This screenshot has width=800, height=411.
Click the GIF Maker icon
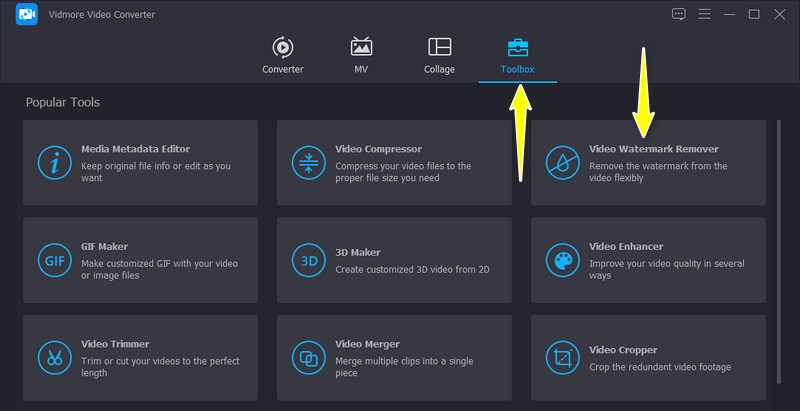[x=52, y=261]
